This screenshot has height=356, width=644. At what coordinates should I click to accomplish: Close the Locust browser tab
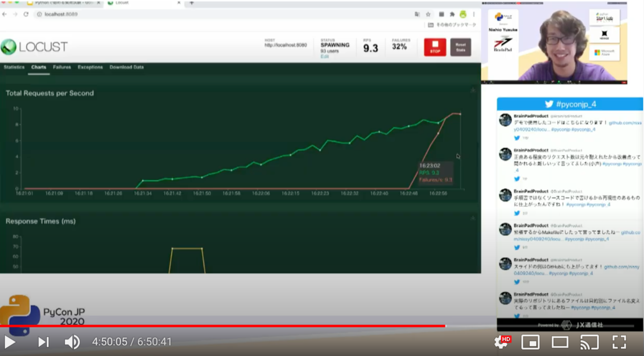(179, 3)
